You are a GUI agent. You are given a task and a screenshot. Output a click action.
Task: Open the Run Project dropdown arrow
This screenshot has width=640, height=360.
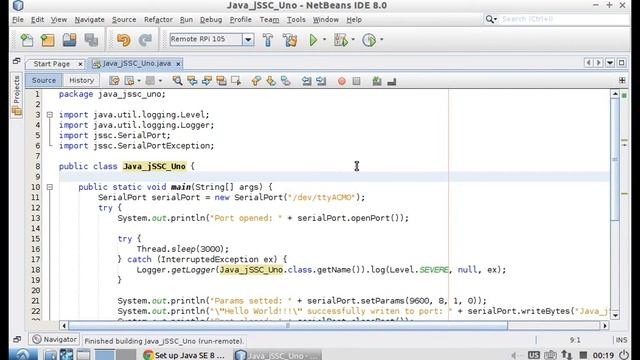pyautogui.click(x=324, y=40)
